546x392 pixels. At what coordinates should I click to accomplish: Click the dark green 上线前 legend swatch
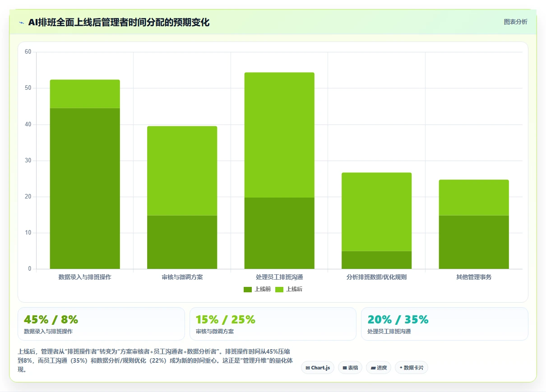click(x=248, y=289)
